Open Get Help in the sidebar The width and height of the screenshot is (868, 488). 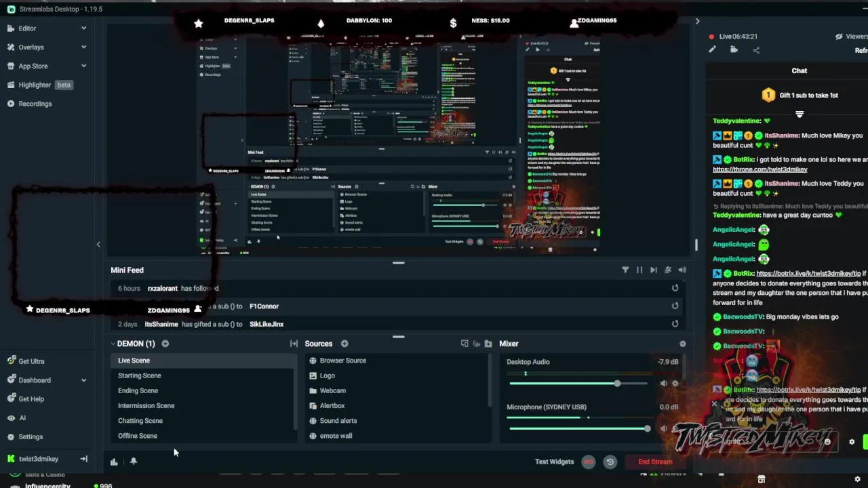click(31, 399)
